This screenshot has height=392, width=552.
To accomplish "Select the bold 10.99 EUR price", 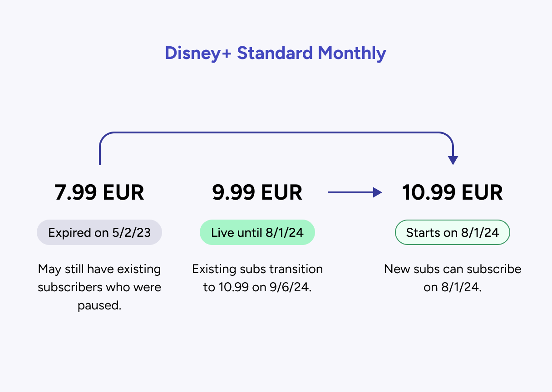I will [453, 193].
